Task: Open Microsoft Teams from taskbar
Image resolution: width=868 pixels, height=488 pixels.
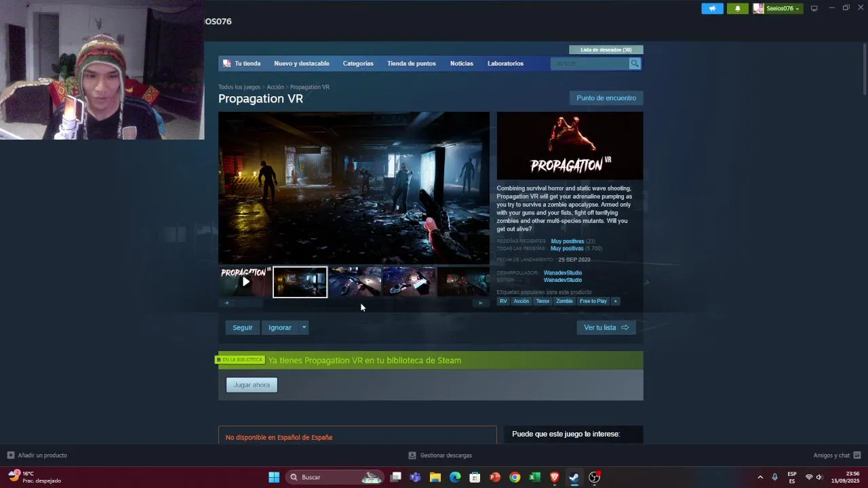Action: tap(416, 477)
